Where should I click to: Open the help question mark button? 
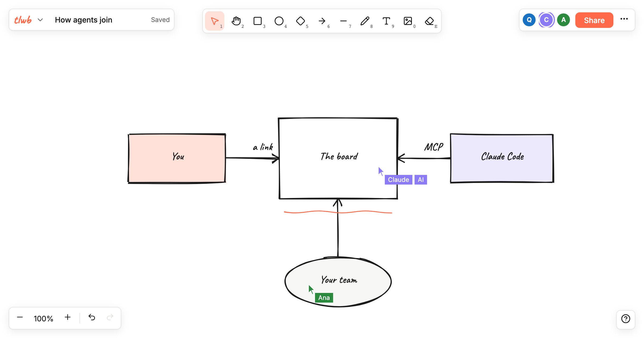[x=626, y=319]
